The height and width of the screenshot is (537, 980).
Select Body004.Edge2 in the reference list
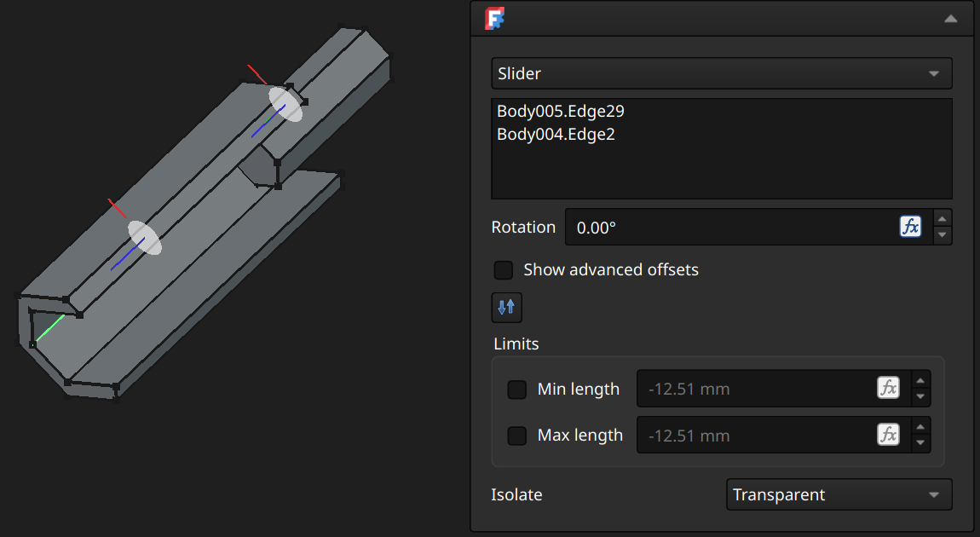(x=556, y=135)
